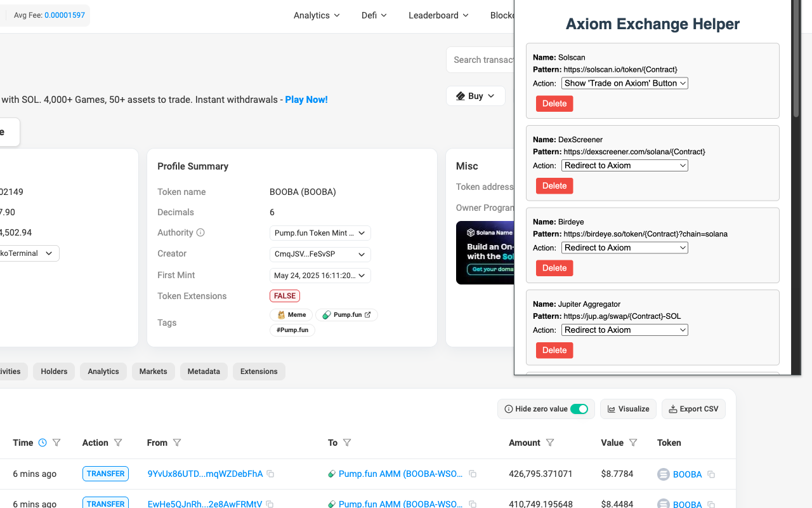Click the Time column clock icon
This screenshot has width=812, height=508.
pyautogui.click(x=43, y=443)
